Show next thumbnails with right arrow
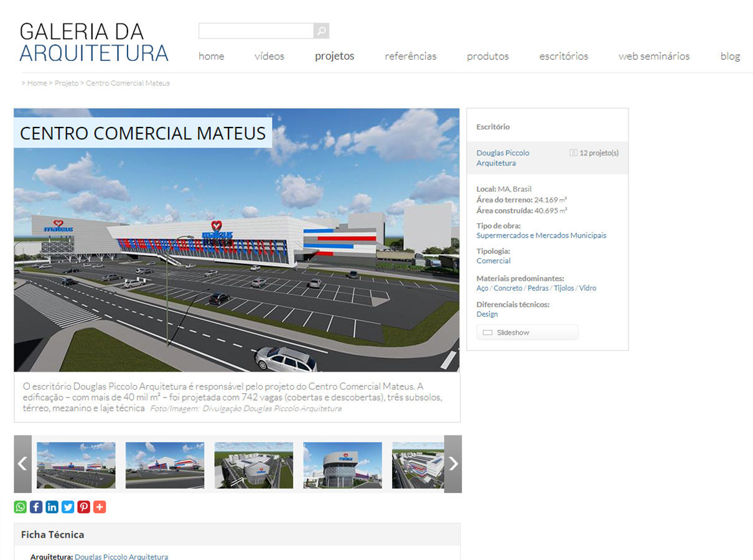The width and height of the screenshot is (753, 560). click(453, 464)
